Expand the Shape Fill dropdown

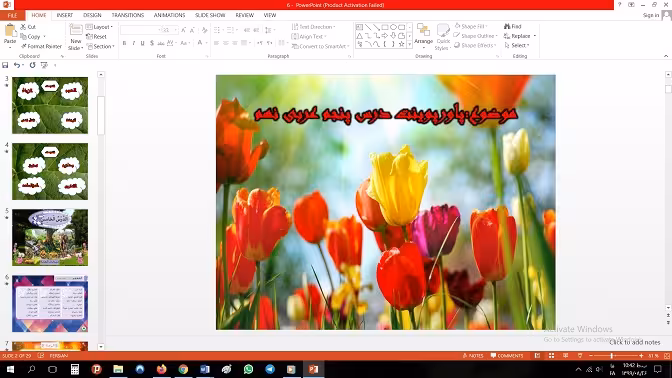471,26
